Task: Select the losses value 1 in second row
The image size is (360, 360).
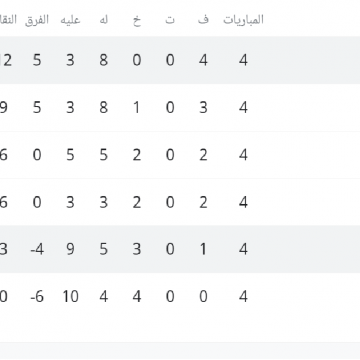Action: pyautogui.click(x=136, y=108)
